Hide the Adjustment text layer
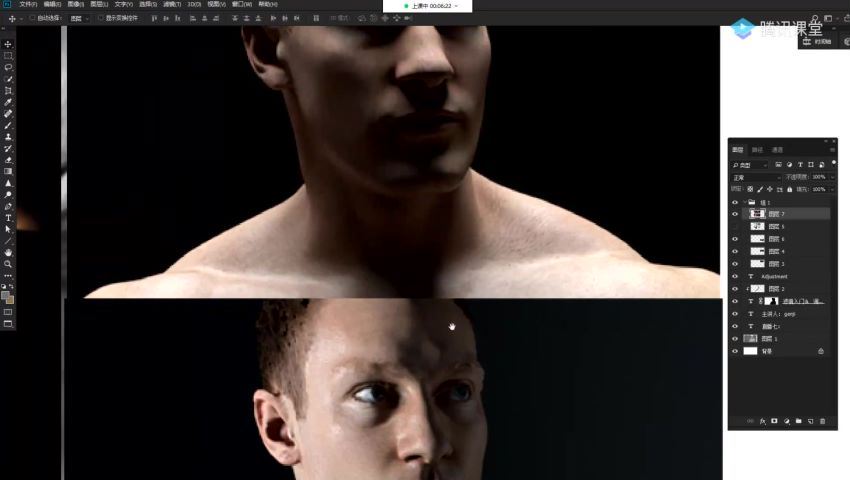Image resolution: width=850 pixels, height=480 pixels. [x=735, y=277]
